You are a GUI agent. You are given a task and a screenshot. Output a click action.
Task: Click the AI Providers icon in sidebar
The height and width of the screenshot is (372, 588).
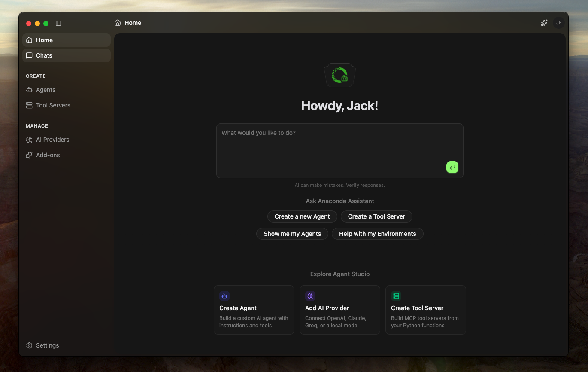pos(29,140)
